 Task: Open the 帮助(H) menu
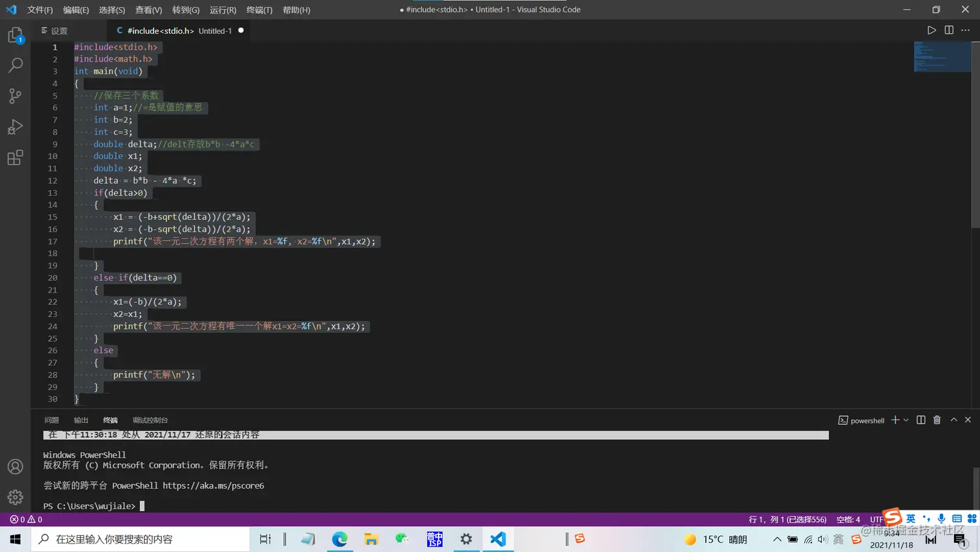[296, 10]
